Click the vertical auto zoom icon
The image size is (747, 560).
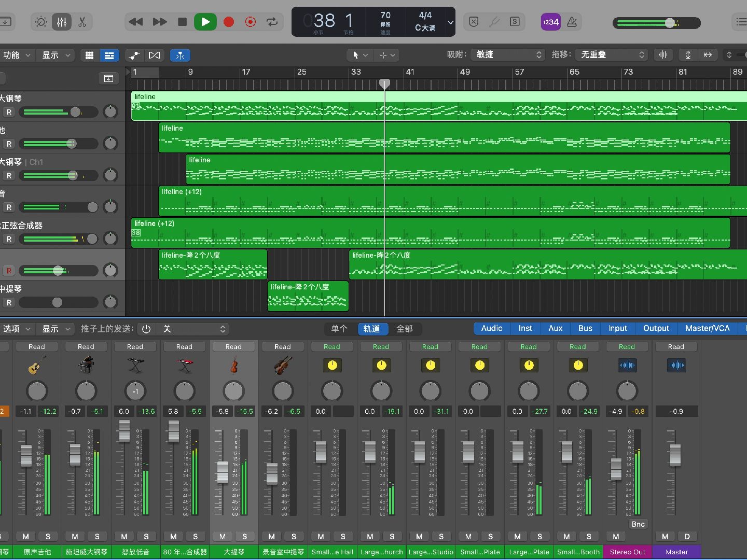tap(688, 55)
